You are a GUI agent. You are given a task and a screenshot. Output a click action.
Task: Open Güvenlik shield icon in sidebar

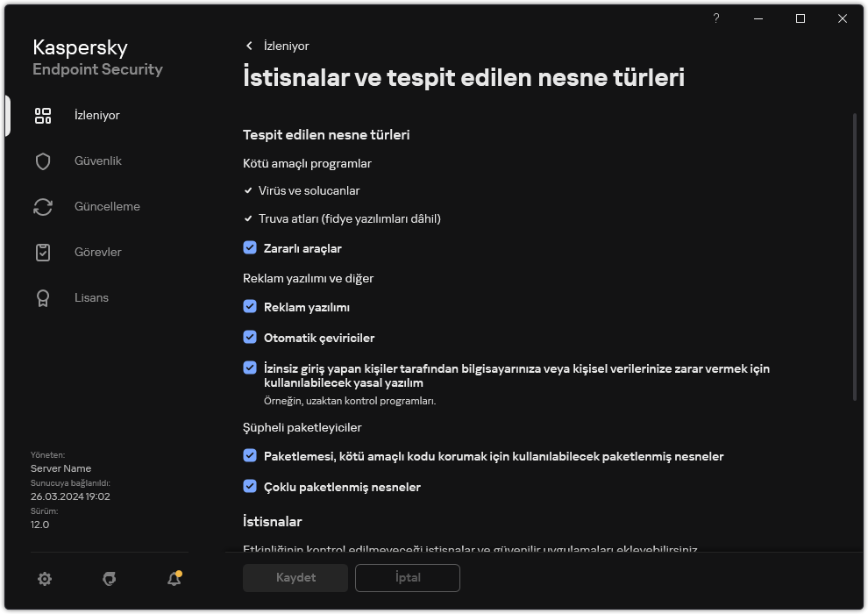42,161
